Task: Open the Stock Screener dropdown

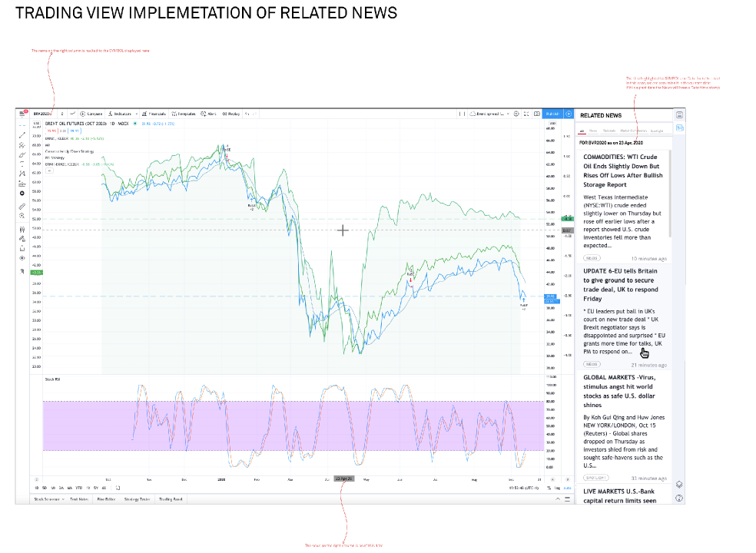Action: [50, 499]
